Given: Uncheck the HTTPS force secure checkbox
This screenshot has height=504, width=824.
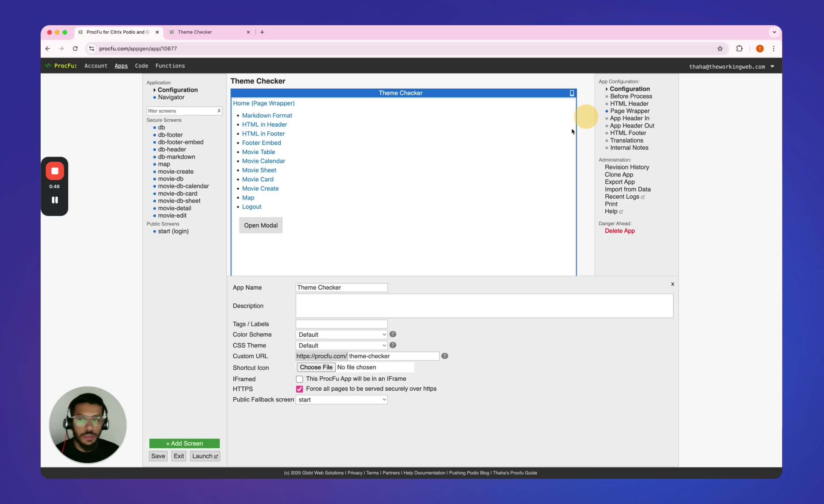Looking at the screenshot, I should (299, 389).
